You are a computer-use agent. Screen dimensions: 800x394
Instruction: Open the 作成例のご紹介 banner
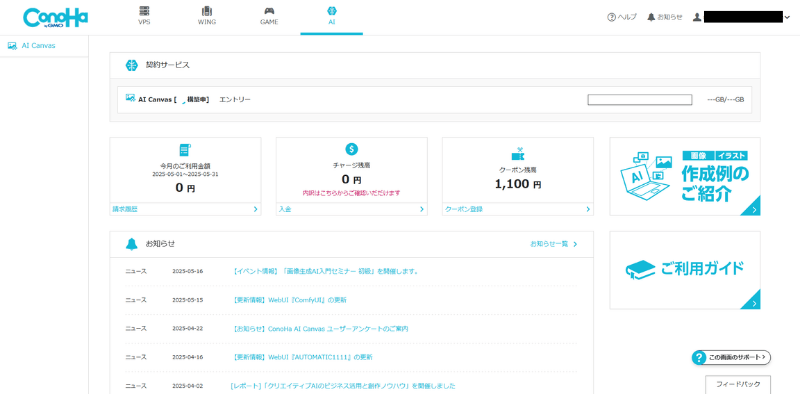(x=685, y=177)
